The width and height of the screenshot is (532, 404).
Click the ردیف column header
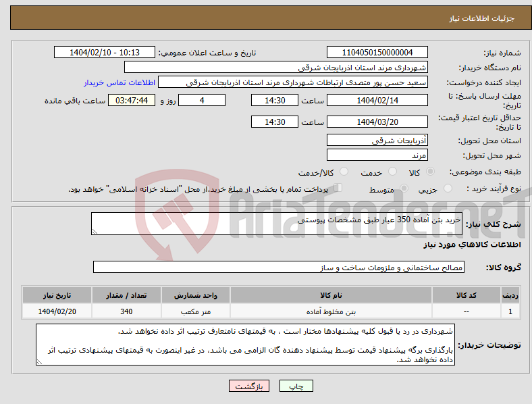click(510, 295)
